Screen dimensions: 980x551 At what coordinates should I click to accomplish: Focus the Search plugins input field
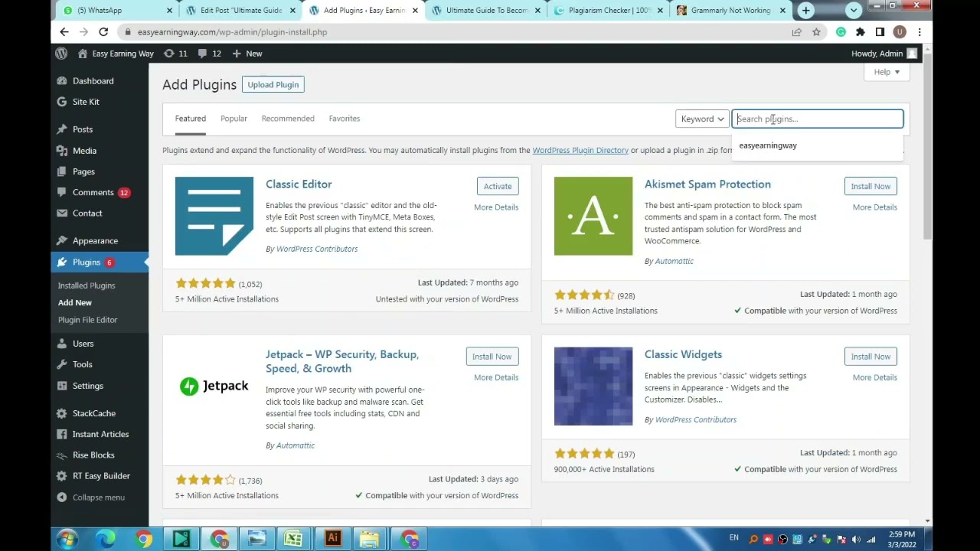pos(818,119)
